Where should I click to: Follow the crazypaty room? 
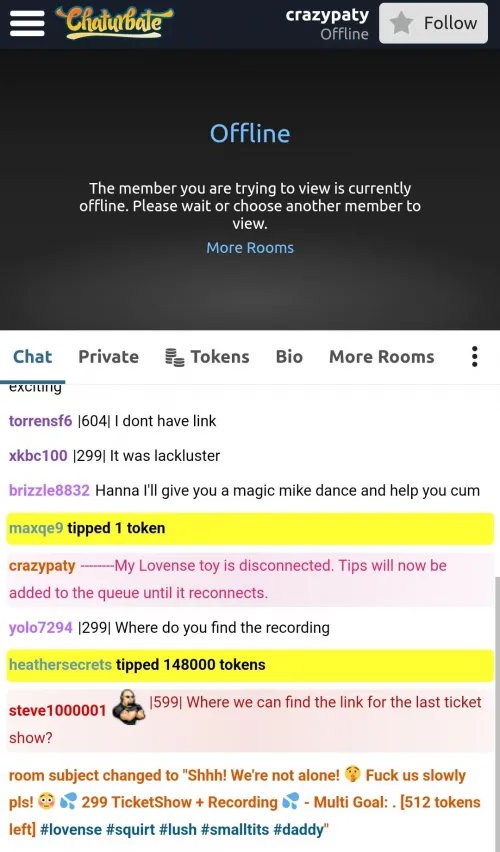click(x=434, y=23)
